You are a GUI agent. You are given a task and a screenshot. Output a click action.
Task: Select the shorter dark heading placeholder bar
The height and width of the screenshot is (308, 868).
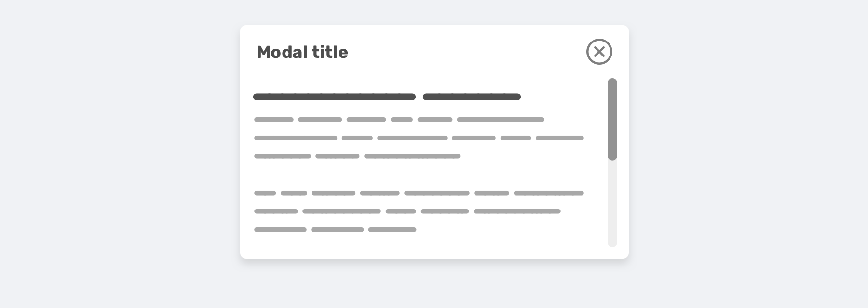pos(472,97)
